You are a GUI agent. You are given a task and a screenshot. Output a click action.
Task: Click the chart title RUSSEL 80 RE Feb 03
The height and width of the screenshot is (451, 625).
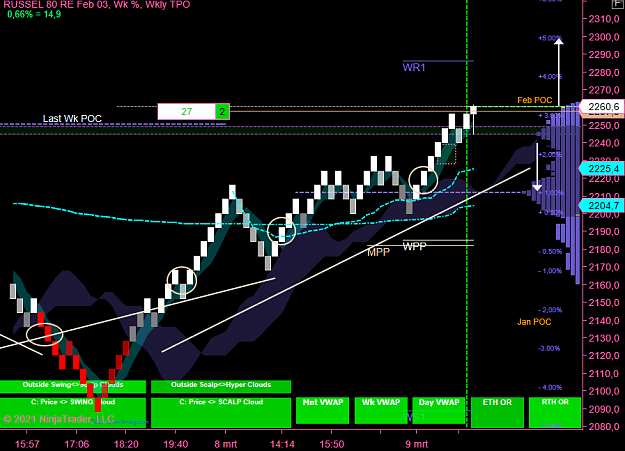coord(96,4)
